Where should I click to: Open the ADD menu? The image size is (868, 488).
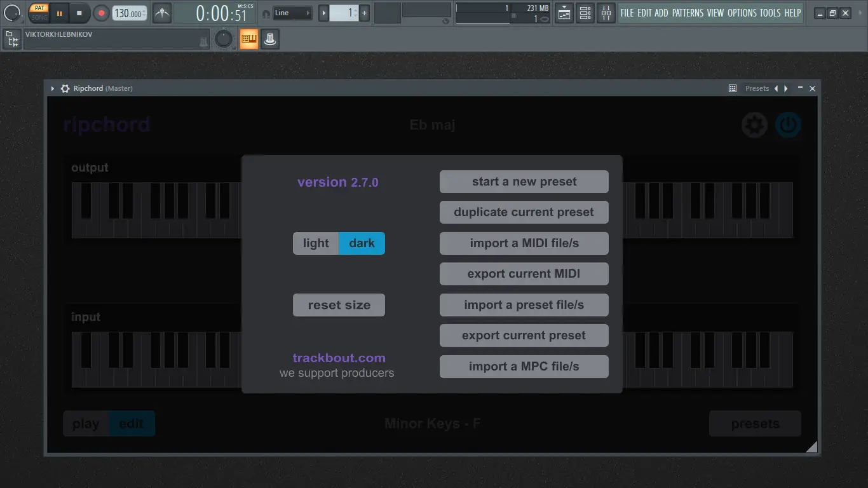point(661,13)
